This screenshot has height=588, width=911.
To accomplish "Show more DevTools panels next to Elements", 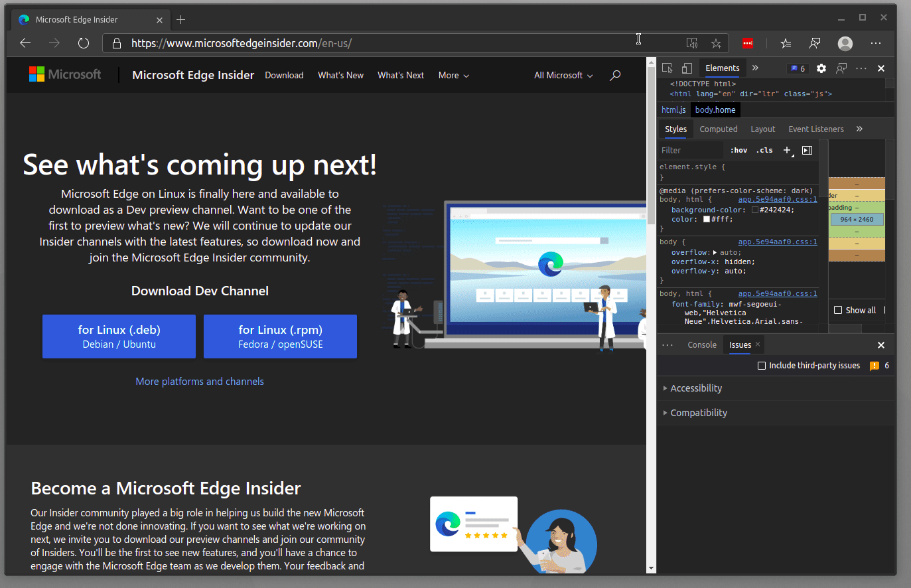I will tap(755, 68).
